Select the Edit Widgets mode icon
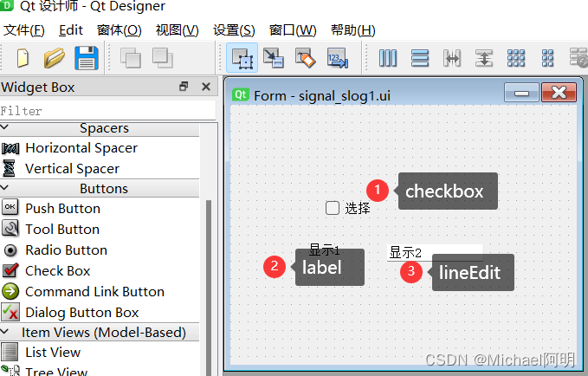 (242, 58)
